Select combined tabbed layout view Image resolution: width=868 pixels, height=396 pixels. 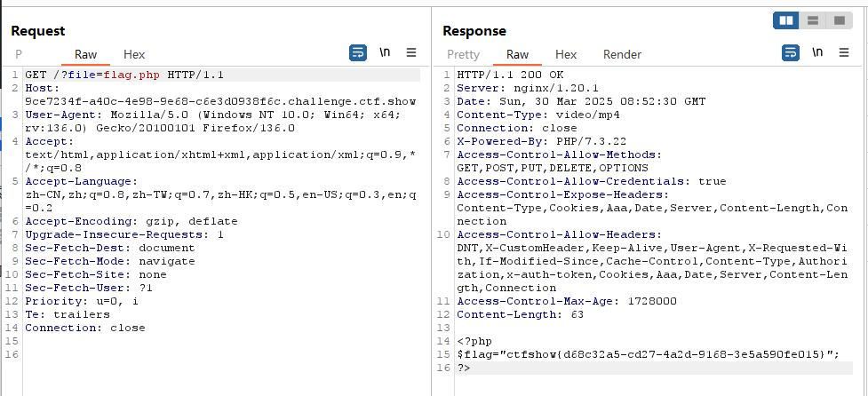coord(840,20)
